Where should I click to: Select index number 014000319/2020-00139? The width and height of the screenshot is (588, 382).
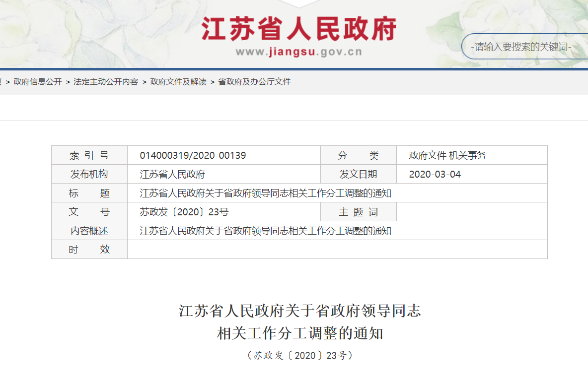click(x=193, y=156)
